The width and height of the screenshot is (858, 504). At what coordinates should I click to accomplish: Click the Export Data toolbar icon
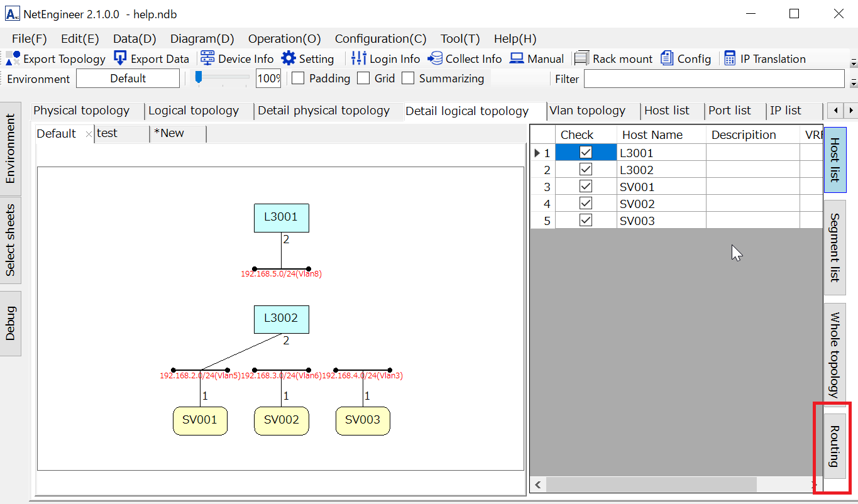tap(120, 58)
